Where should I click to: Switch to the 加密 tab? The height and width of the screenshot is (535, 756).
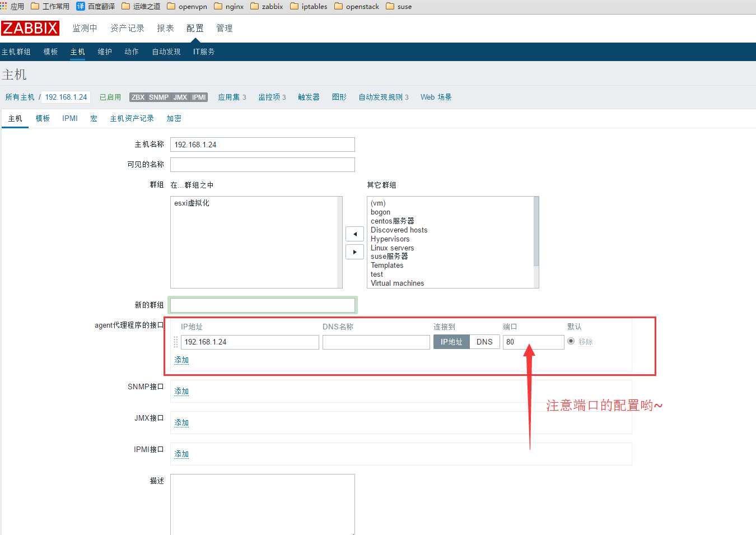[x=174, y=118]
